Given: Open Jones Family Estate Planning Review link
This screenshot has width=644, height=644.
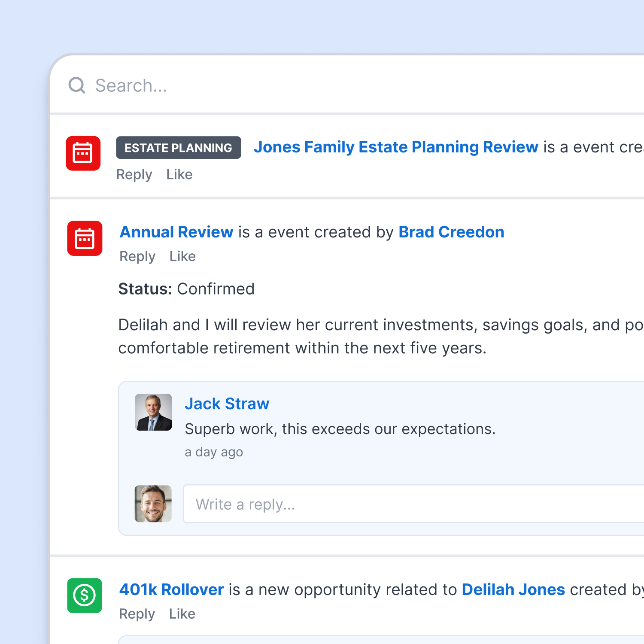Looking at the screenshot, I should [396, 147].
